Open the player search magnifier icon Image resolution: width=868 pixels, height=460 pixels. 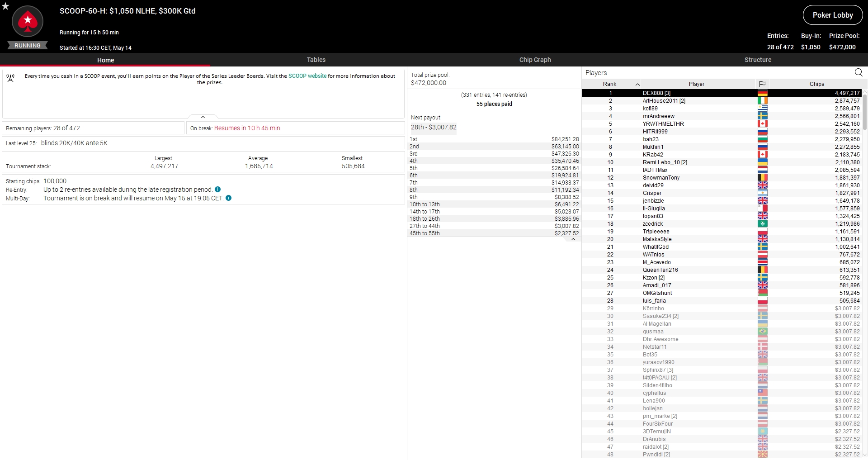[859, 72]
